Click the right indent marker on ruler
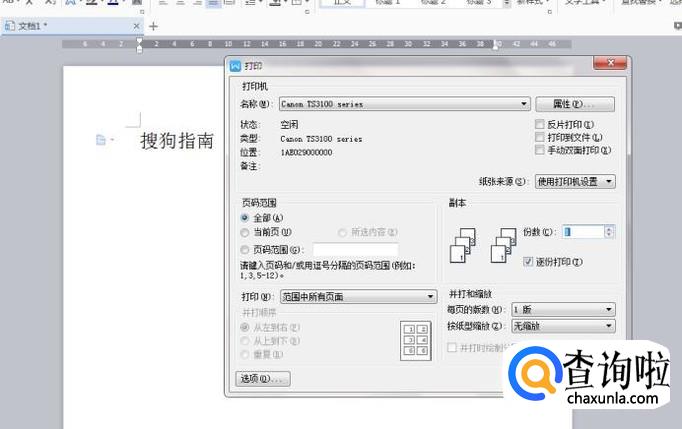The width and height of the screenshot is (682, 429). pyautogui.click(x=495, y=45)
